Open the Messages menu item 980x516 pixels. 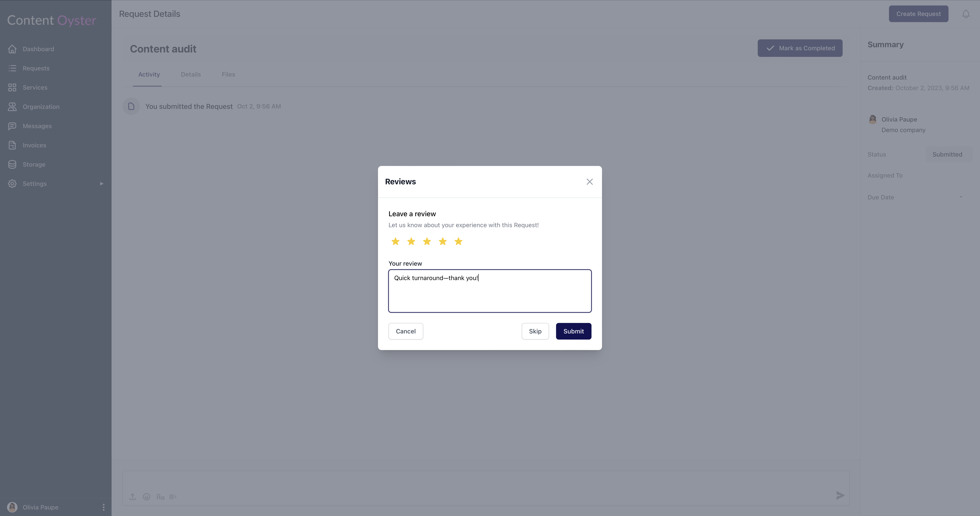[x=37, y=126]
